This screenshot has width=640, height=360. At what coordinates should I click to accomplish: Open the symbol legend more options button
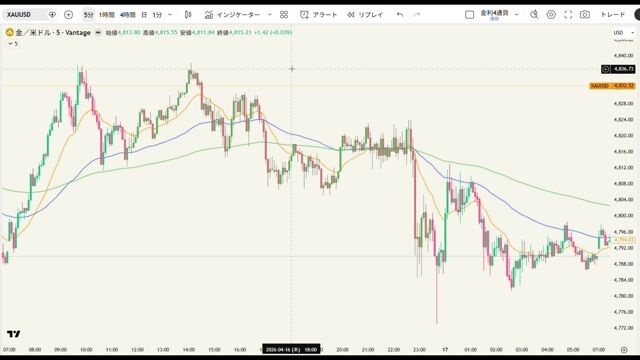(x=98, y=32)
